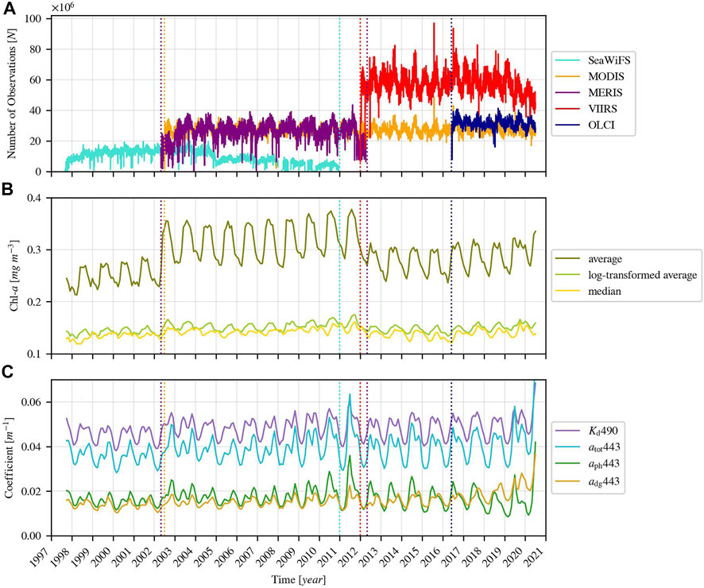Click the 'average' legend entry
The width and height of the screenshot is (704, 588).
pos(605,259)
